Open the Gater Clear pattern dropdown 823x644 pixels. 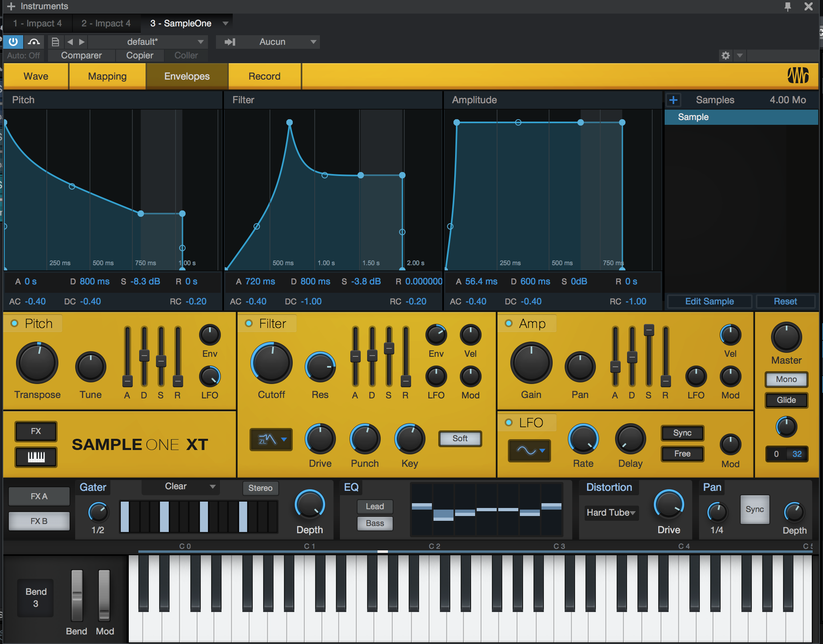[x=180, y=486]
